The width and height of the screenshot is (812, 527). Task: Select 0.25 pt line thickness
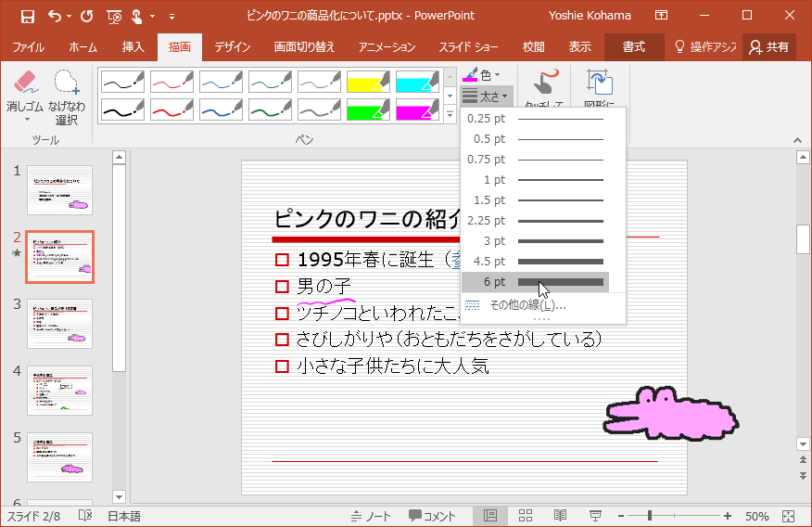coord(535,119)
